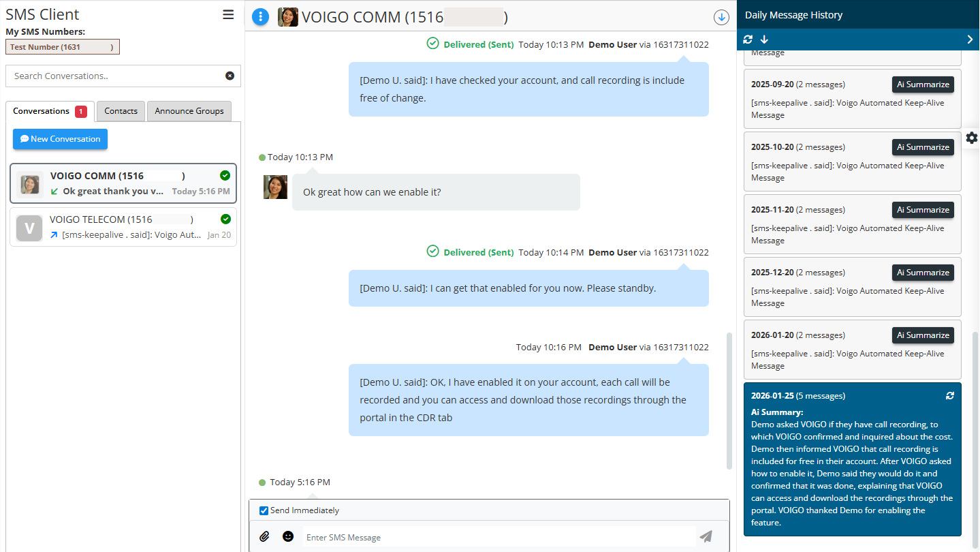Click the 'Today 10:16 PM' message timestamp
Image resolution: width=980 pixels, height=552 pixels.
(x=548, y=348)
